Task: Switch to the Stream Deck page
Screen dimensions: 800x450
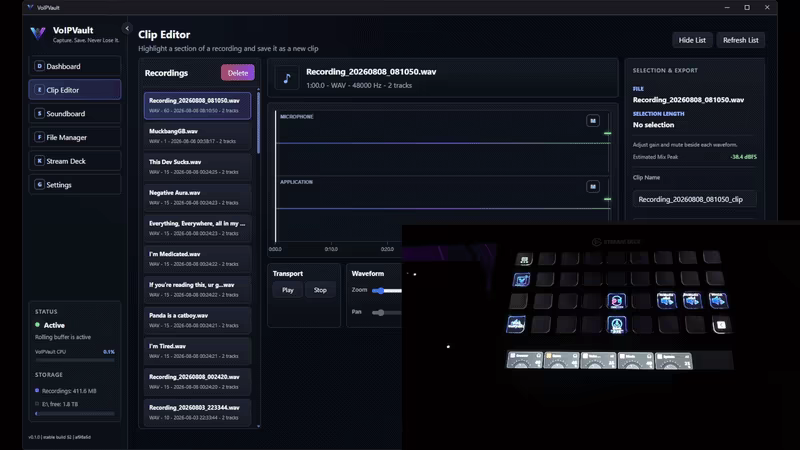Action: coord(74,161)
